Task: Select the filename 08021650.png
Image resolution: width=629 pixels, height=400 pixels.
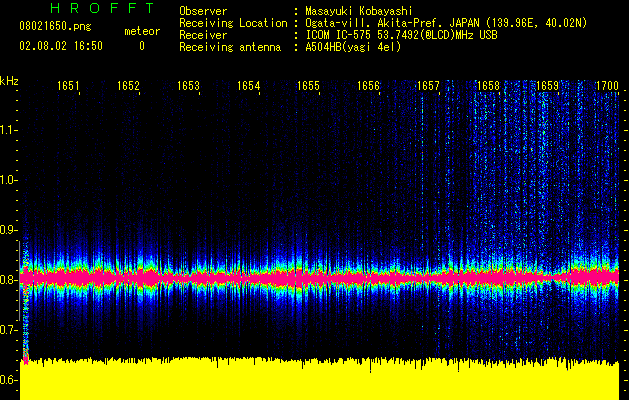Action: pyautogui.click(x=55, y=27)
